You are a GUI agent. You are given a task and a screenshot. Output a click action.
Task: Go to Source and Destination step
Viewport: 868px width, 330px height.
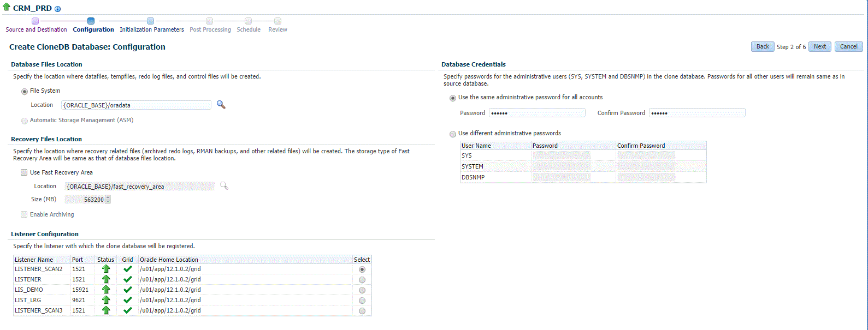pyautogui.click(x=36, y=29)
